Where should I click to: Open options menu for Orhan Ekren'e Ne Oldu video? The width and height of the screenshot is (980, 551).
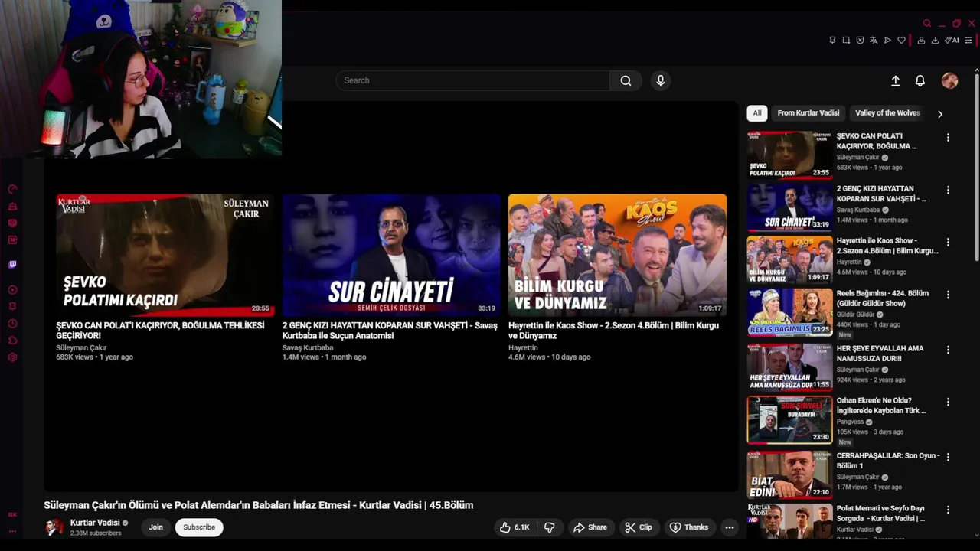(x=948, y=402)
